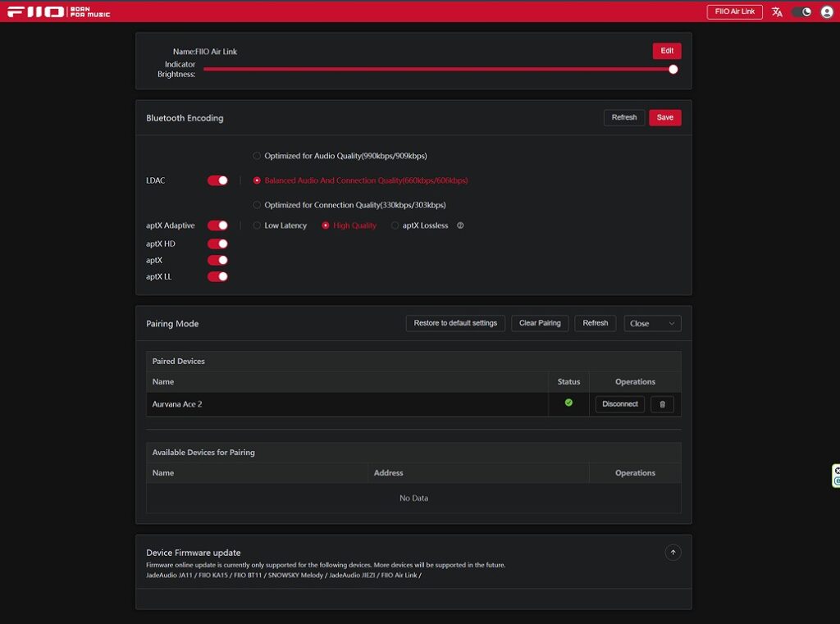Open the Pairing Mode Close dropdown
840x624 pixels.
tap(652, 324)
